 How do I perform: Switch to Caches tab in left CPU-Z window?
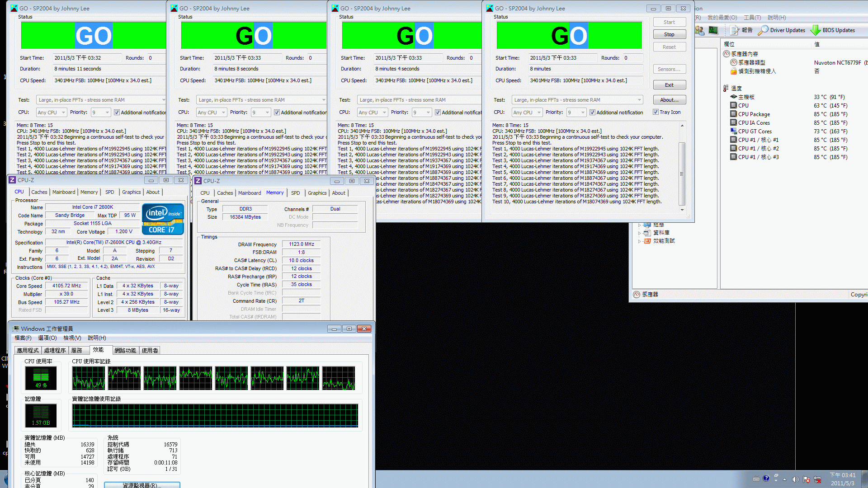point(39,192)
